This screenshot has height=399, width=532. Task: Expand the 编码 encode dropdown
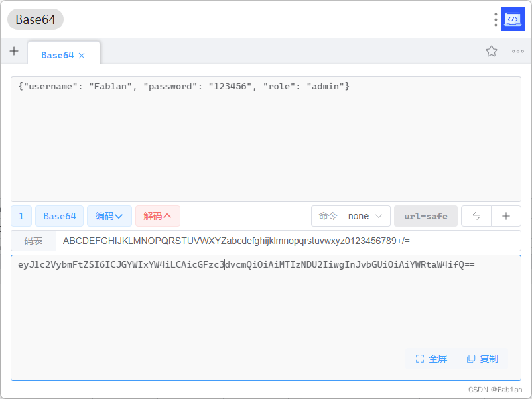tap(109, 216)
